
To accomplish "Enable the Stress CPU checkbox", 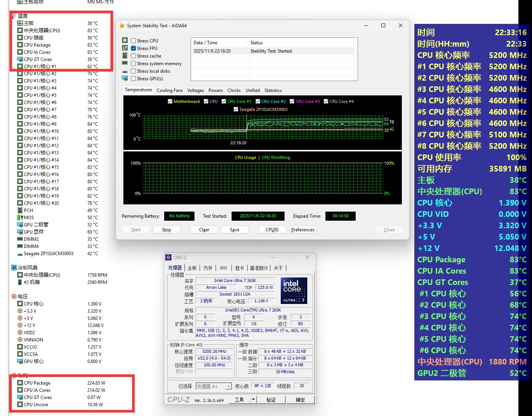I will [x=134, y=41].
